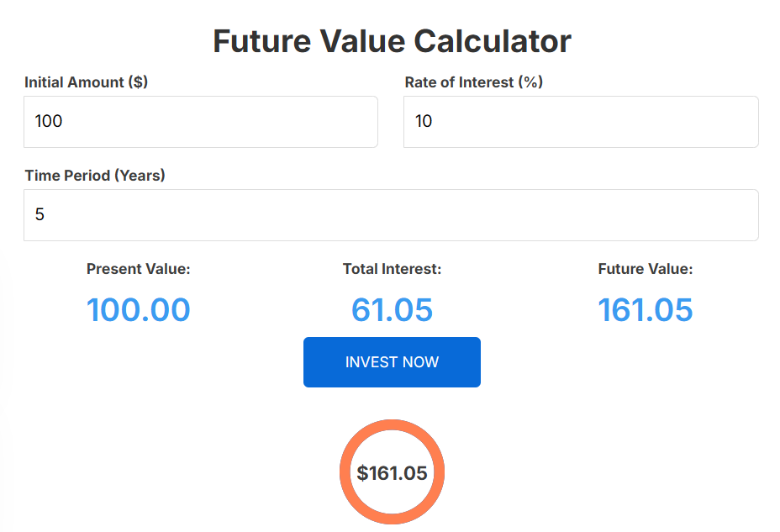The width and height of the screenshot is (780, 532).
Task: Click the Initial Amount input field
Action: (200, 122)
